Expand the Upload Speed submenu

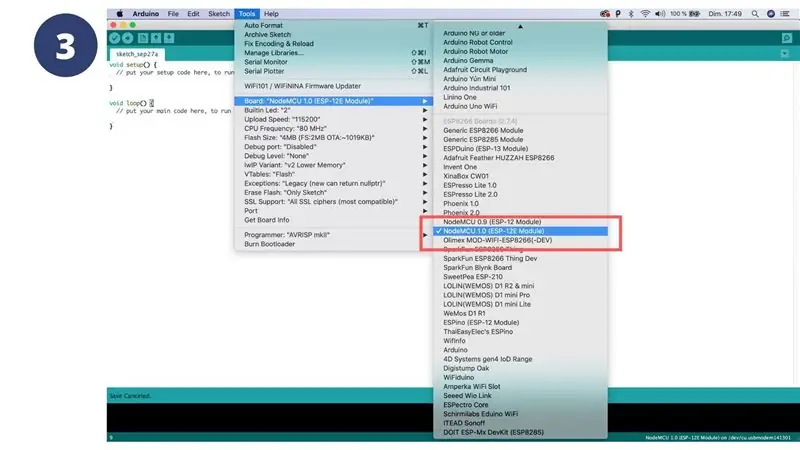[x=334, y=119]
